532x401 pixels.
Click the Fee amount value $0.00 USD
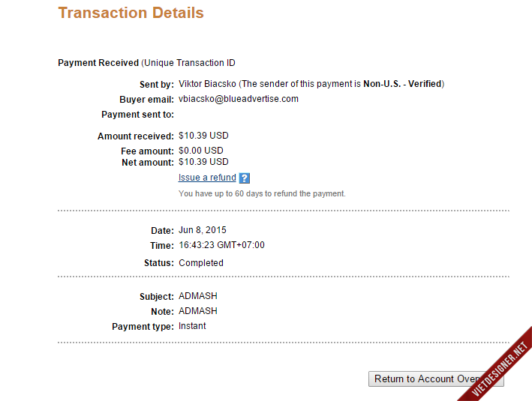click(201, 151)
